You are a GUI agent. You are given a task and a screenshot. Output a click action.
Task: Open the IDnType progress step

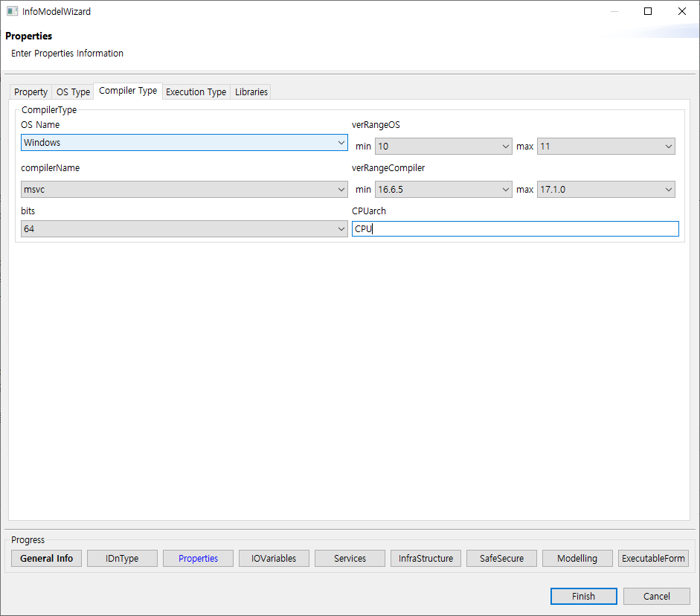121,558
